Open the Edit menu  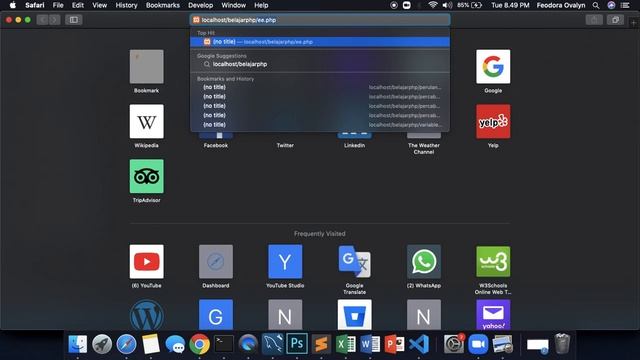(78, 5)
